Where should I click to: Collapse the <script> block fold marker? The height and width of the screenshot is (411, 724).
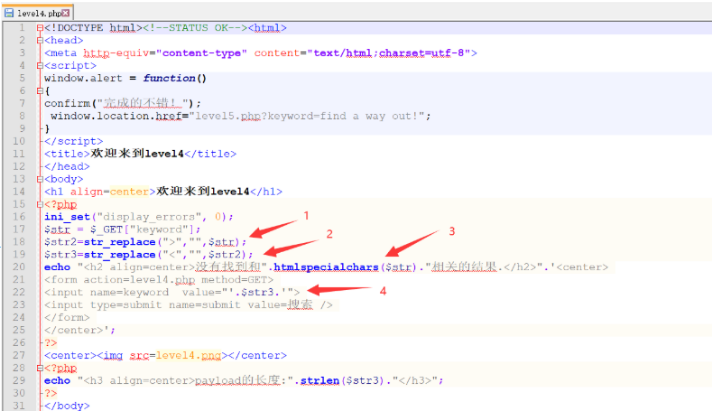tap(40, 66)
